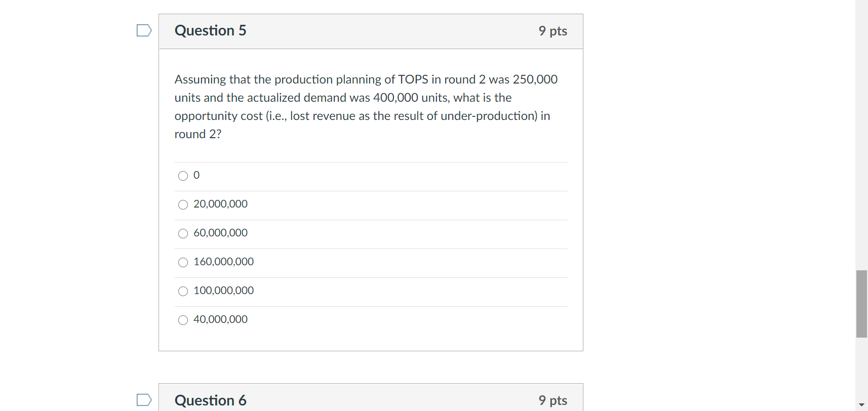Click the bookmark pin beside Question 5
The height and width of the screenshot is (411, 868).
tap(143, 30)
